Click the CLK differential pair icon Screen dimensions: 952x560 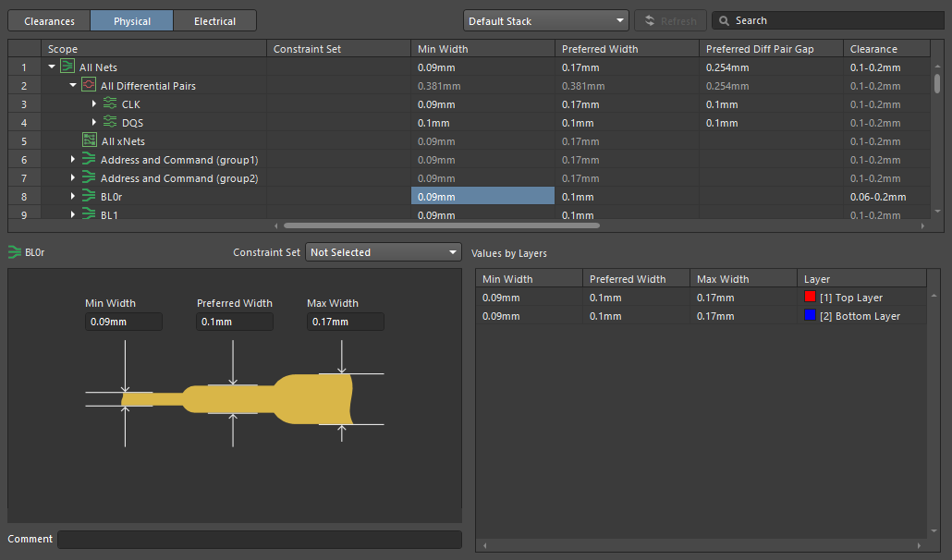[x=110, y=104]
